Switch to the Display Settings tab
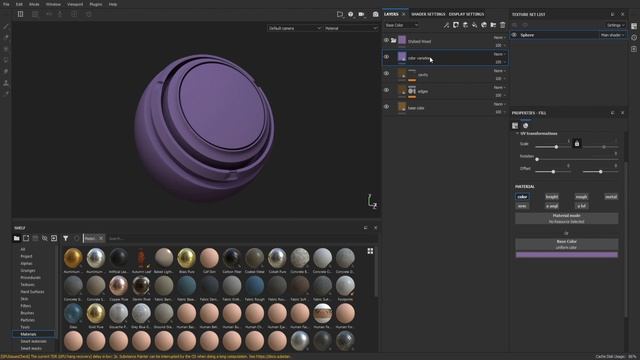This screenshot has width=640, height=360. 467,14
